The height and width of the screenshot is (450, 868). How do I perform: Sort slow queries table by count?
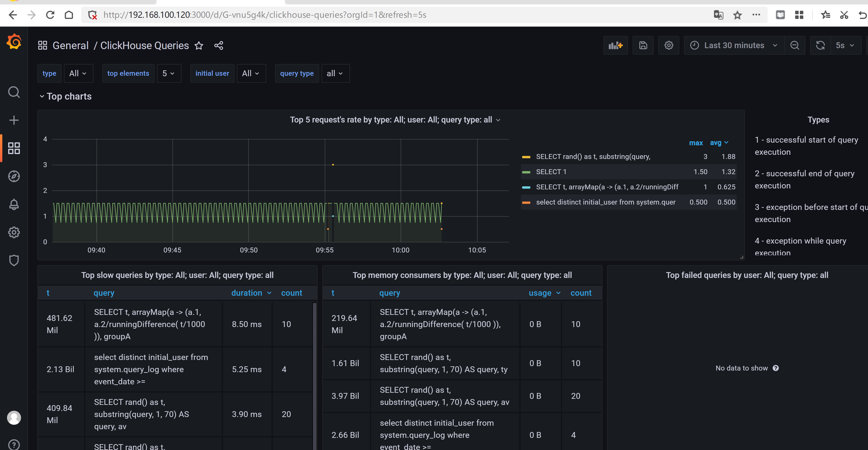coord(291,293)
